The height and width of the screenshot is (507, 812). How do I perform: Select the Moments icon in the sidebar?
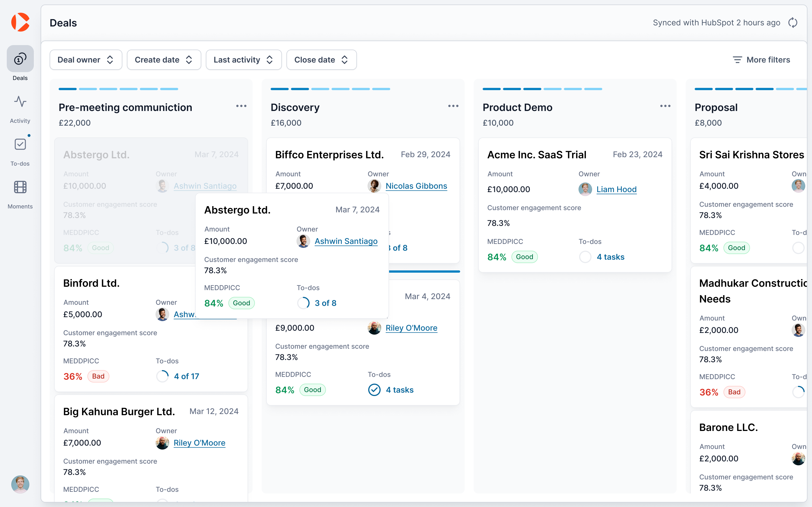click(20, 187)
